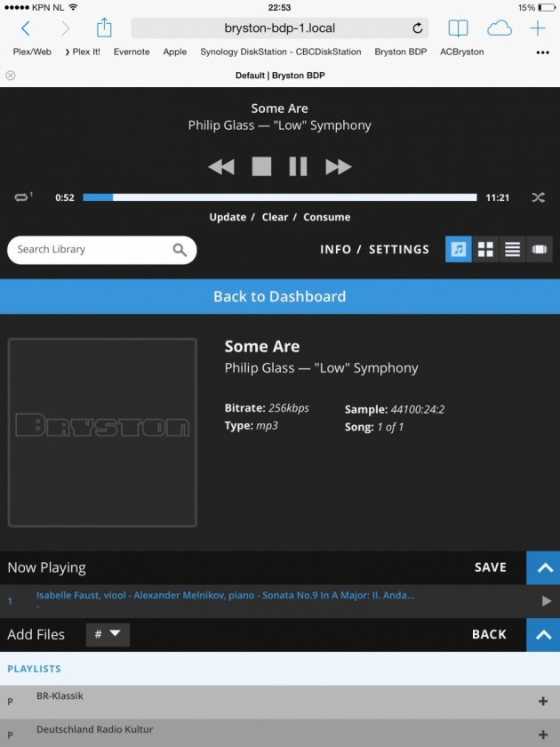This screenshot has width=560, height=747.
Task: Switch to list view
Action: pyautogui.click(x=512, y=249)
